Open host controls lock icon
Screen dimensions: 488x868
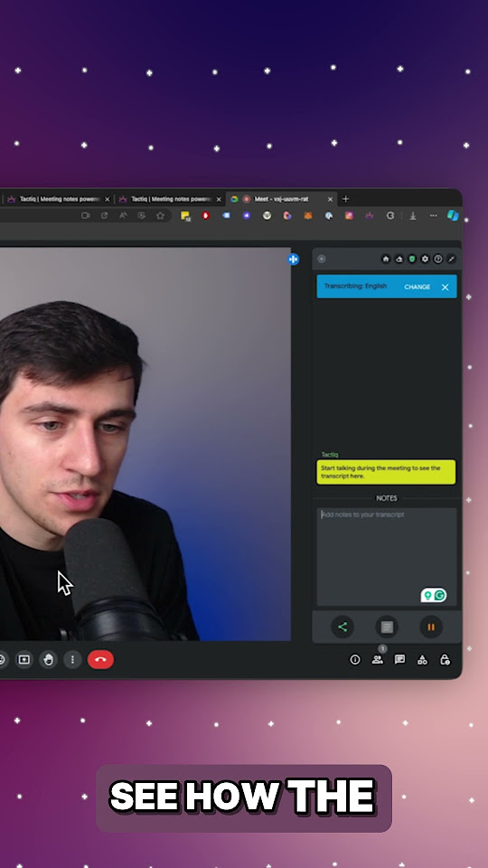(x=445, y=659)
